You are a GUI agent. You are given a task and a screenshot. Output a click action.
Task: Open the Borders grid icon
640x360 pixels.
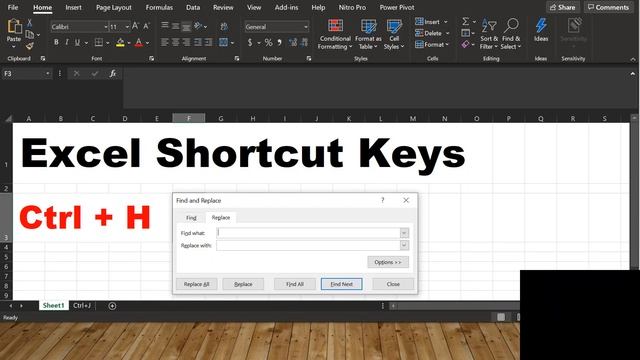[x=99, y=42]
